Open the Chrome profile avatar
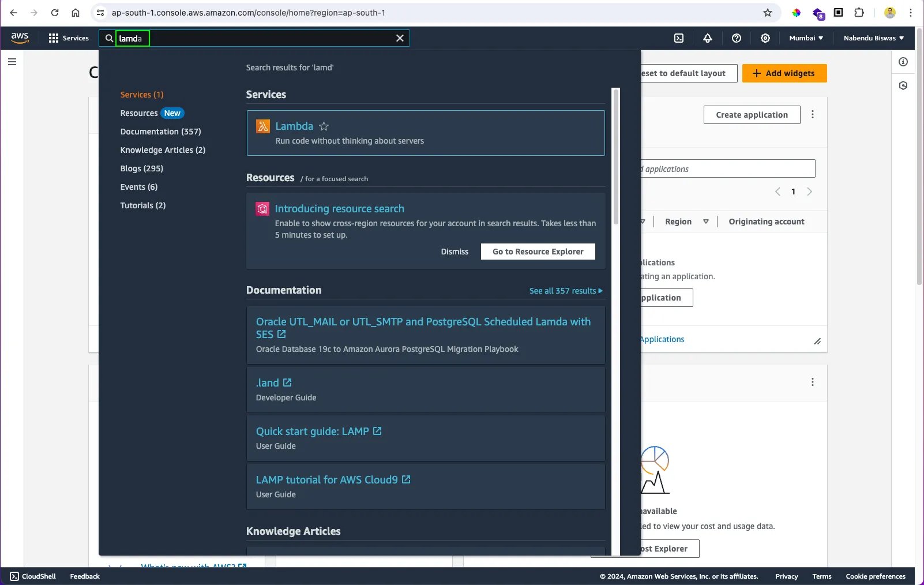This screenshot has height=585, width=924. pos(890,13)
